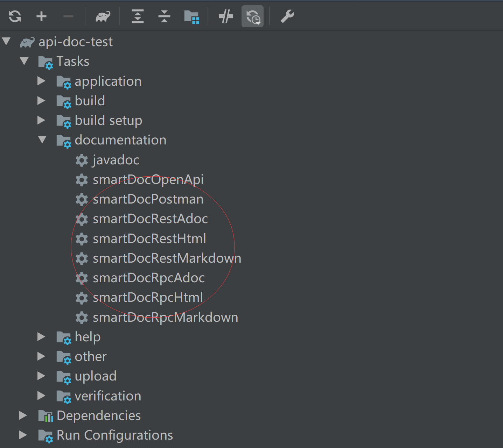
Task: Click the gear icon beside smartDocRpcHtml
Action: tap(82, 298)
